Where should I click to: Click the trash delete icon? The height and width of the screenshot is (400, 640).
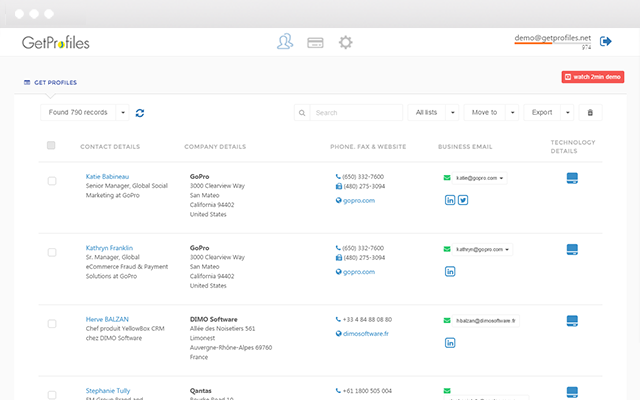[x=591, y=113]
